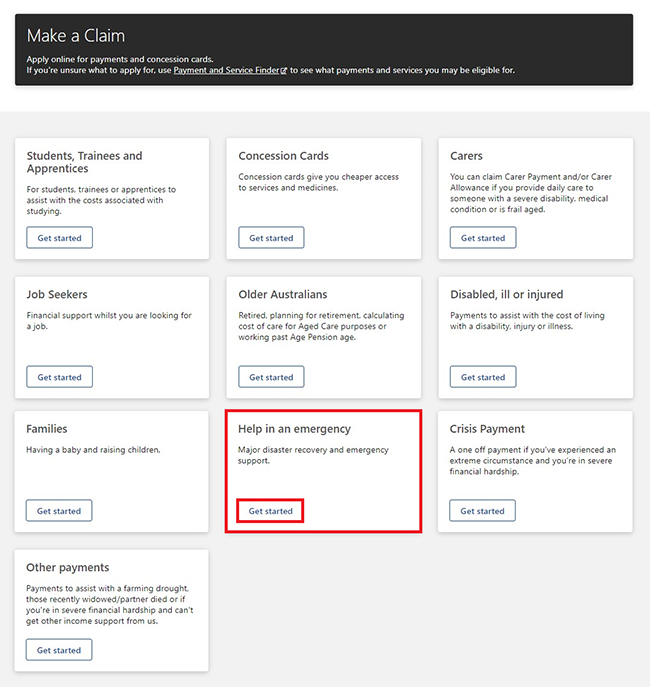The image size is (650, 687).
Task: Click external link icon beside Payment and Service Finder
Action: click(x=284, y=71)
